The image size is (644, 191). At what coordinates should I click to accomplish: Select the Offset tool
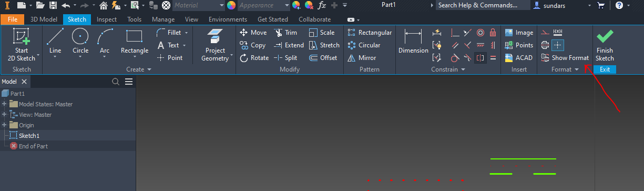(x=323, y=58)
